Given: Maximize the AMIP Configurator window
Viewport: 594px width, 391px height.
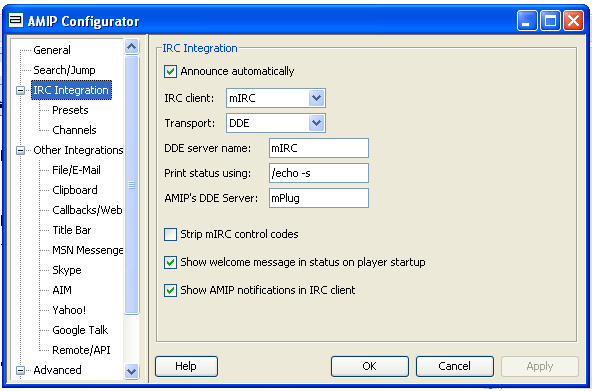Looking at the screenshot, I should (x=550, y=20).
